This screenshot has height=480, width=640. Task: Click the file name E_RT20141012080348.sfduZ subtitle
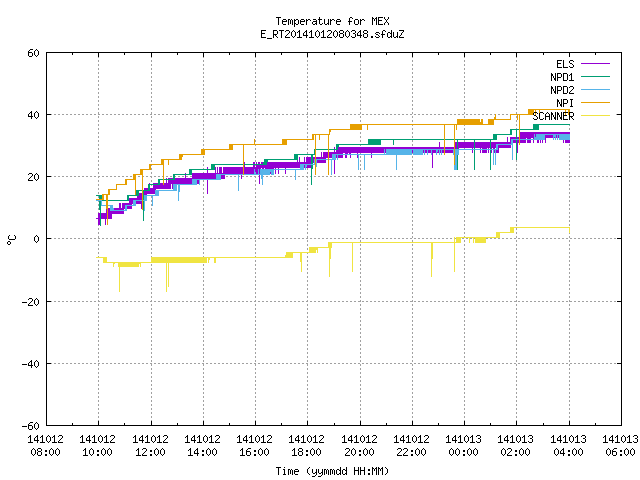tap(332, 34)
